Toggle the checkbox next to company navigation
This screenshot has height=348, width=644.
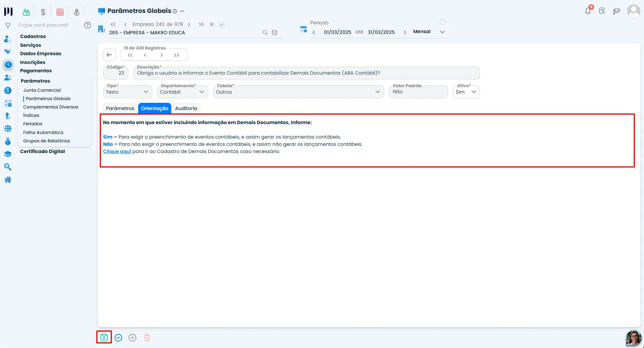pos(222,25)
